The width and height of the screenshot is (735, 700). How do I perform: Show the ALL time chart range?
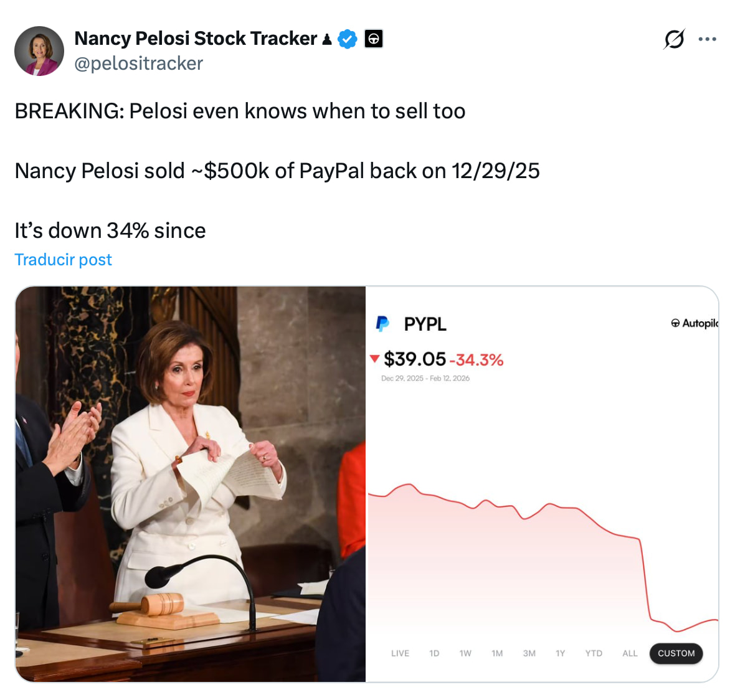pos(630,653)
